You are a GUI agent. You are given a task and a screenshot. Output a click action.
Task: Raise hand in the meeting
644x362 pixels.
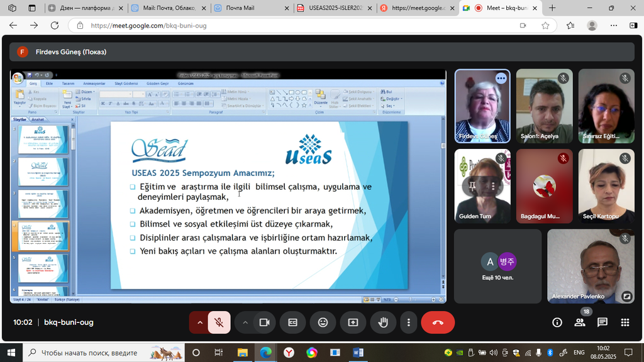pos(382,322)
